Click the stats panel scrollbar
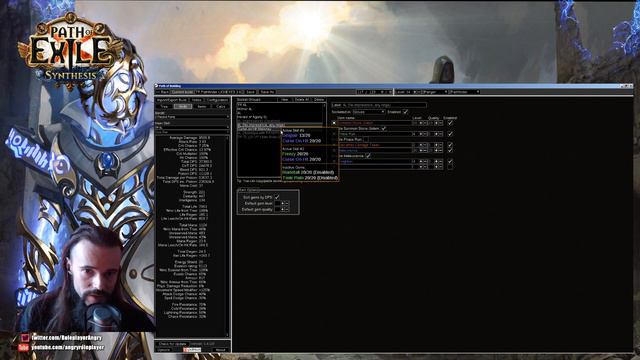Viewport: 640px width, 360px height. [227, 236]
